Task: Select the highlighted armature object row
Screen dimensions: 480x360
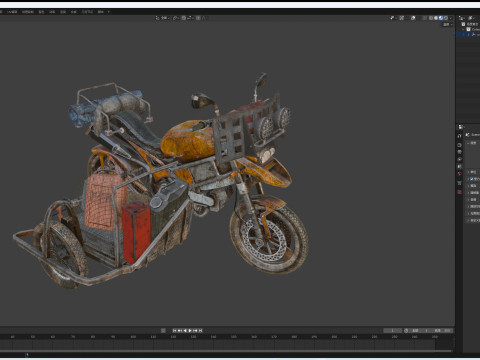Action: coord(468,34)
